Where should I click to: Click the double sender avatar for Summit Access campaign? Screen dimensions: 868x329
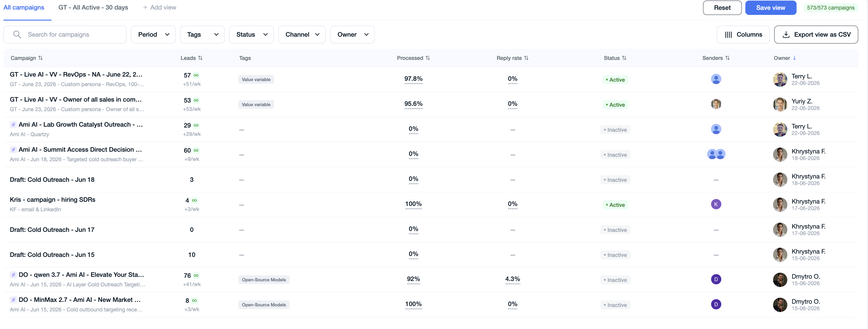click(716, 154)
